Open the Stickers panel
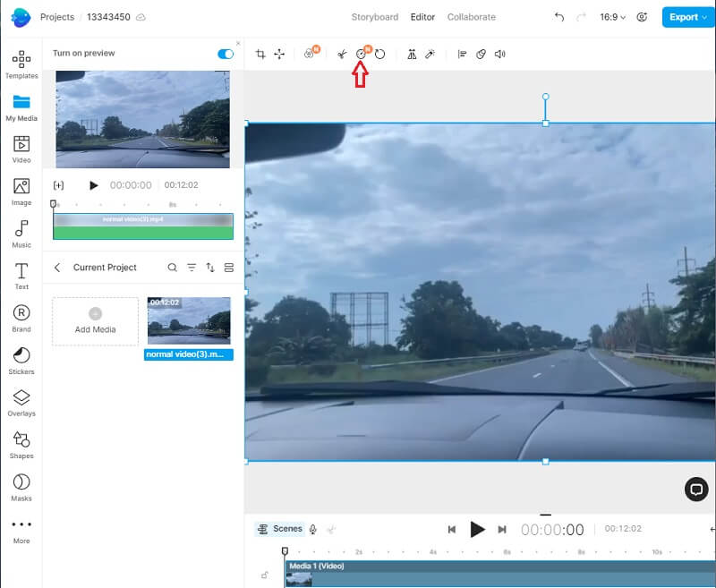Viewport: 716px width, 588px height. click(x=21, y=356)
